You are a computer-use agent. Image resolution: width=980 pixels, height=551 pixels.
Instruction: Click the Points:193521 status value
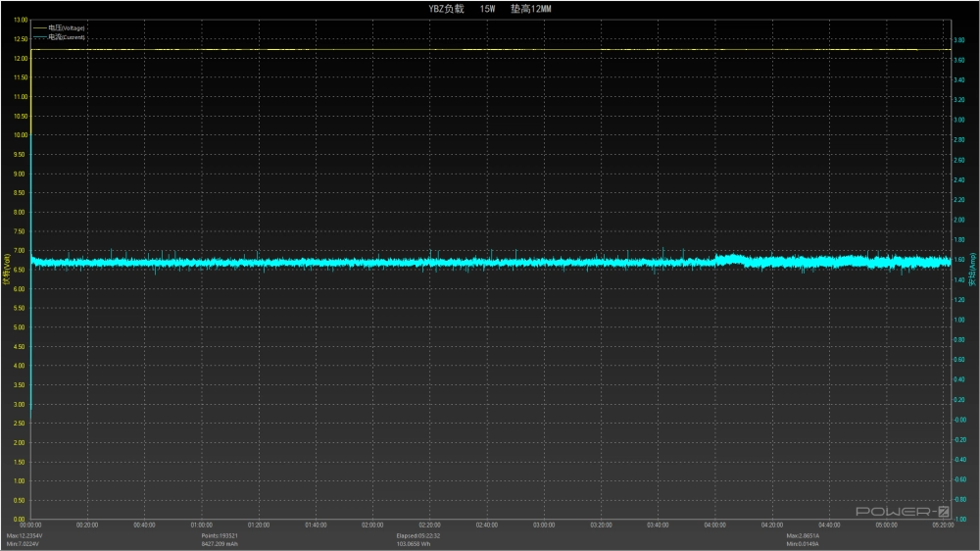(220, 535)
